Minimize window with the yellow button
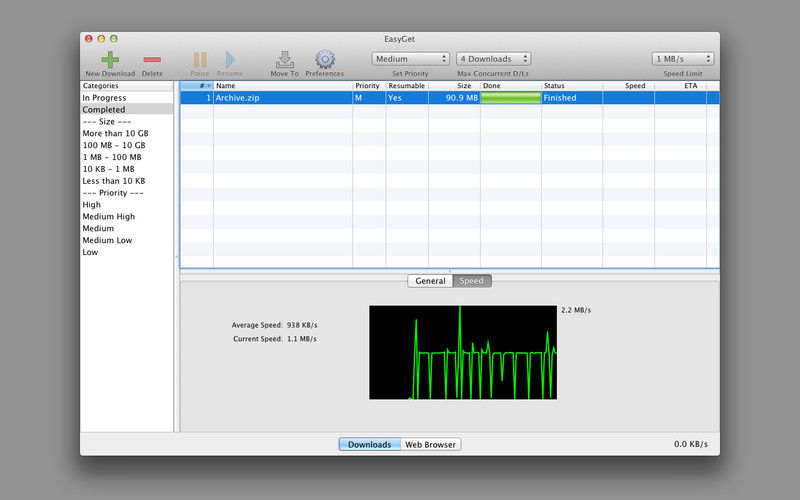 click(x=101, y=39)
